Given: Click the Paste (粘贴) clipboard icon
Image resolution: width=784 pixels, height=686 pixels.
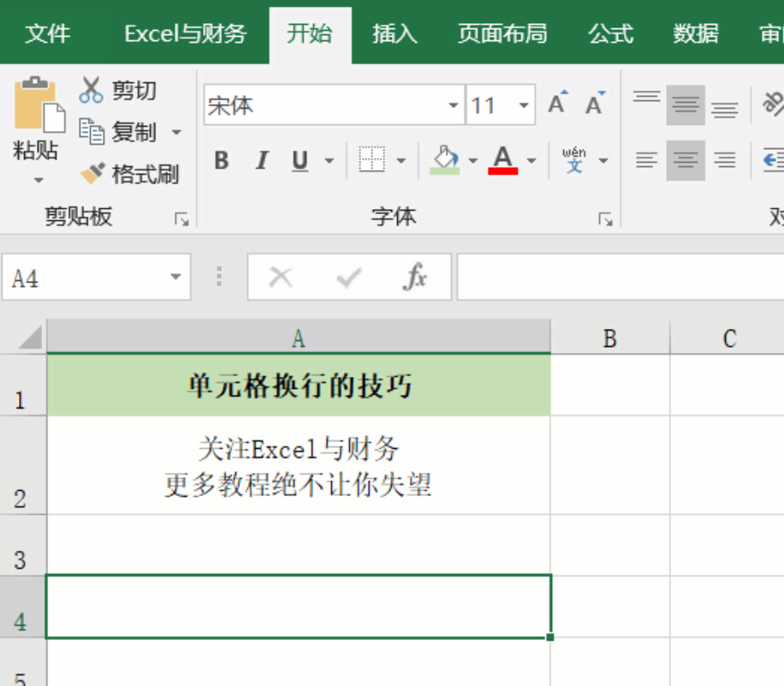Looking at the screenshot, I should pos(39,104).
